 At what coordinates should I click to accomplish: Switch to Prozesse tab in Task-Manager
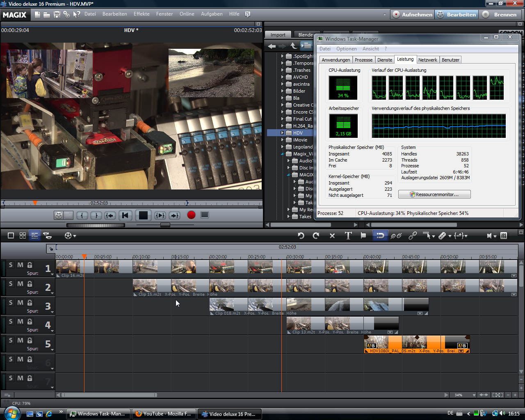363,60
